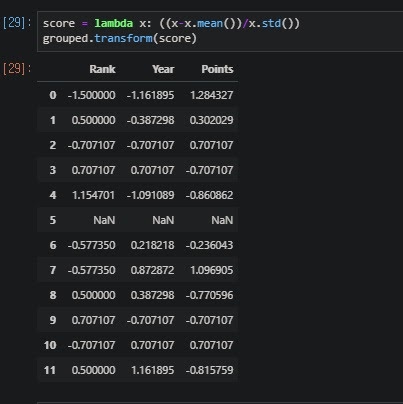Click the Year value -0.707107 in row 9
Viewport: 403px width, 404px height.
(x=150, y=320)
